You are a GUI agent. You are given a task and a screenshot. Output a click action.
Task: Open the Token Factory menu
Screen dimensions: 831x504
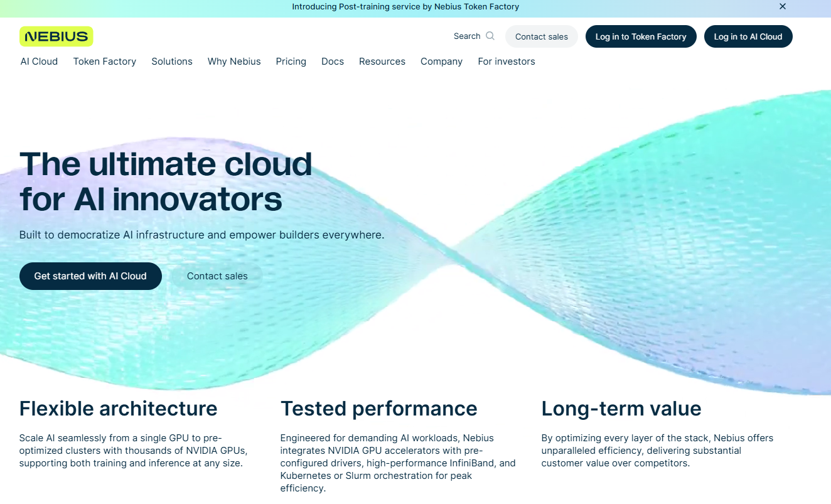pyautogui.click(x=104, y=62)
